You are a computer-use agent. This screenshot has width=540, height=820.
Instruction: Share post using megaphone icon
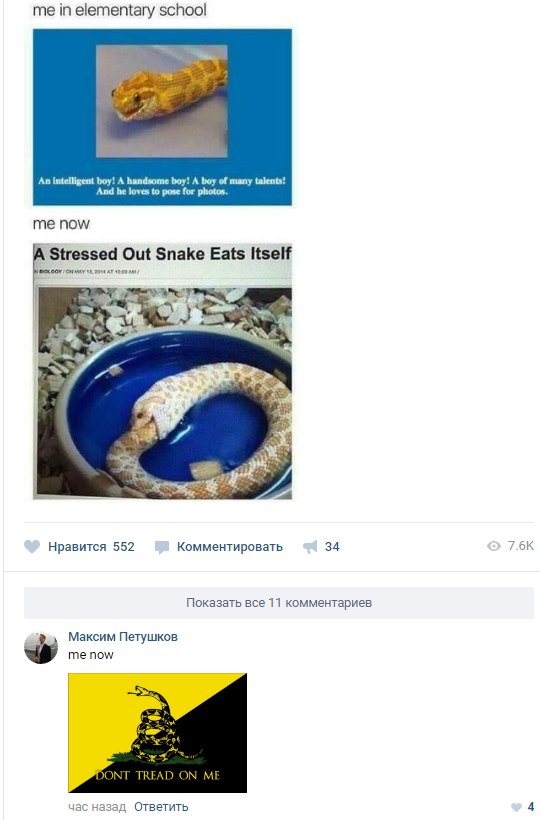pos(310,547)
